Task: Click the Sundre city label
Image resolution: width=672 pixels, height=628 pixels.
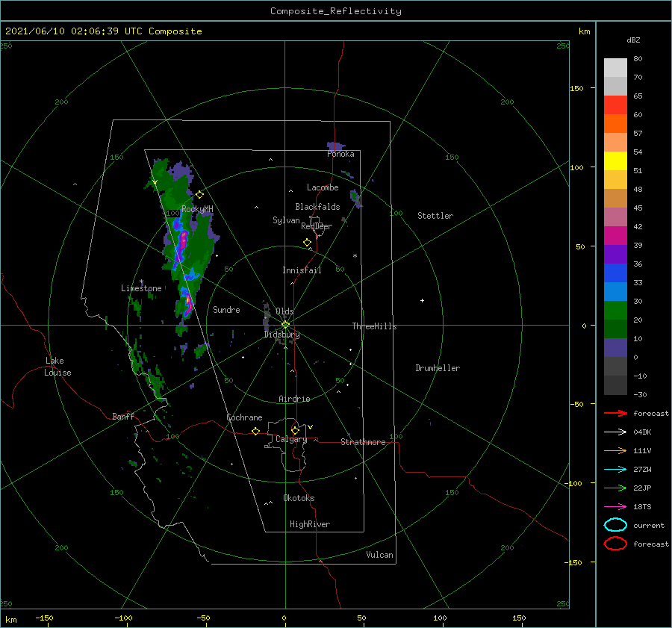Action: click(x=226, y=309)
